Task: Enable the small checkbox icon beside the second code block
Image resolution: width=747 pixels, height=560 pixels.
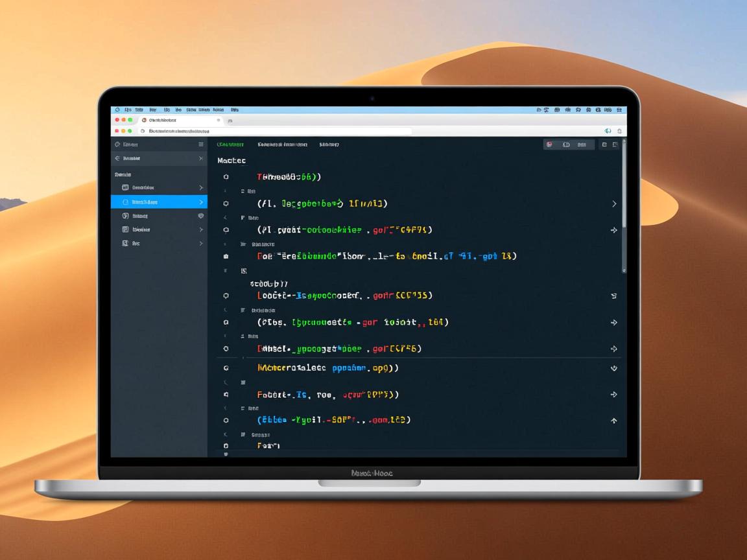Action: point(226,203)
